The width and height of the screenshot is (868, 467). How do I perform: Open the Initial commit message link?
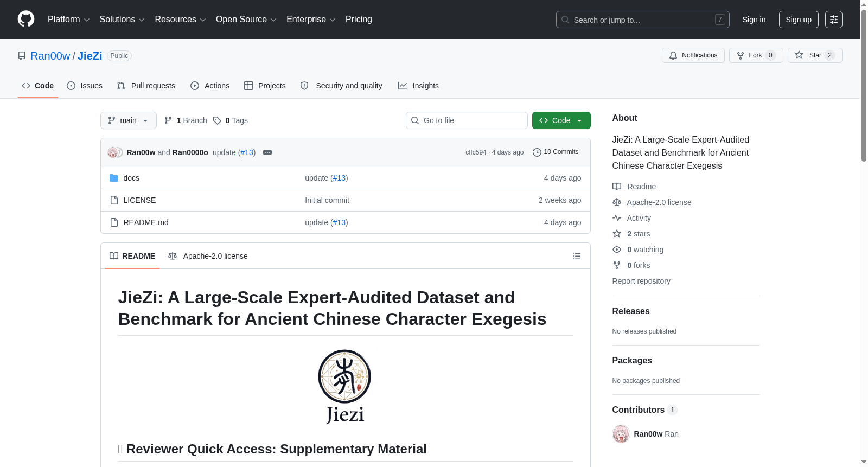327,200
